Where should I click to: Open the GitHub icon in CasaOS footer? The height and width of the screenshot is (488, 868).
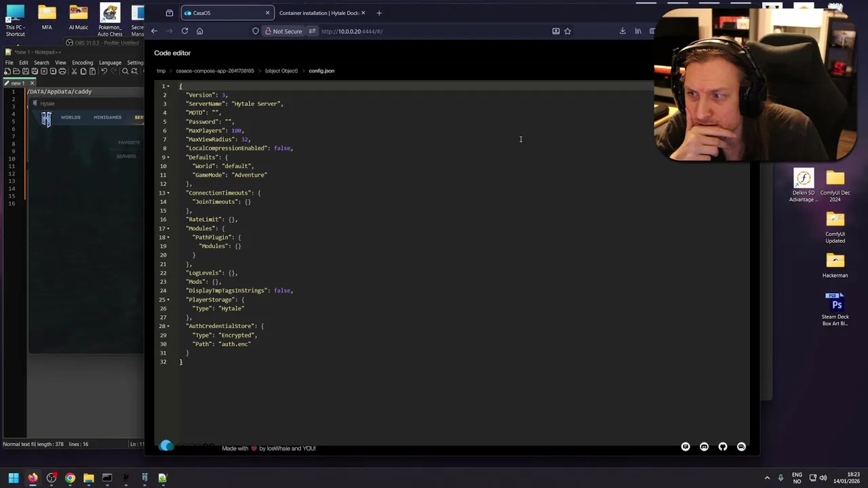pos(723,447)
